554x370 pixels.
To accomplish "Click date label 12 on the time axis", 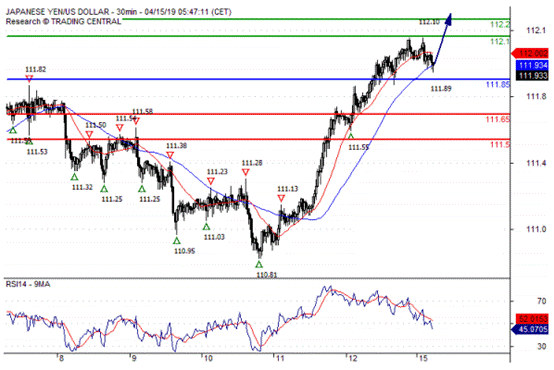I will point(352,359).
